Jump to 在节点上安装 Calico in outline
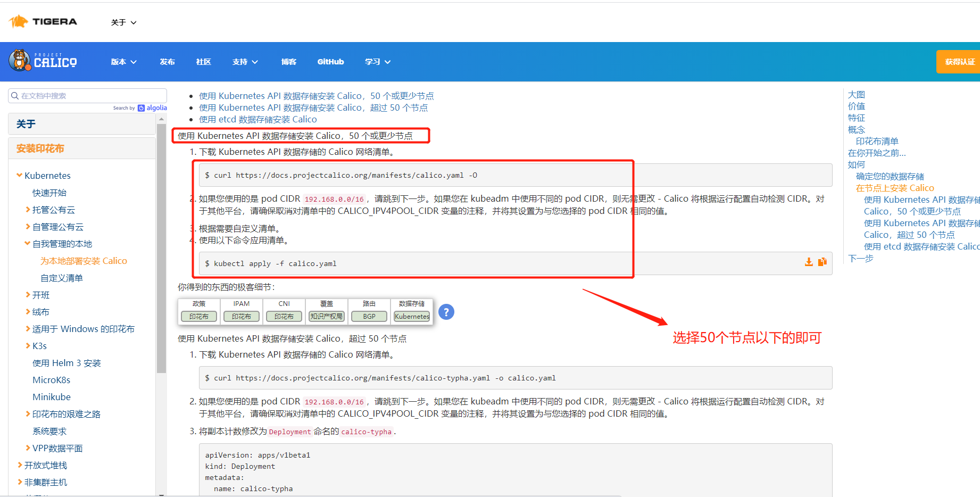980x497 pixels. coord(895,188)
